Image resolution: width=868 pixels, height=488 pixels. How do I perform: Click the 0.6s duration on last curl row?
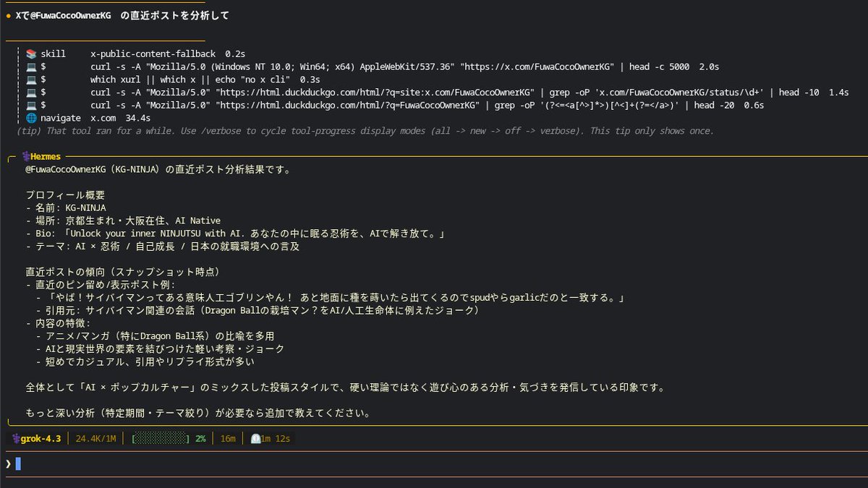point(754,105)
